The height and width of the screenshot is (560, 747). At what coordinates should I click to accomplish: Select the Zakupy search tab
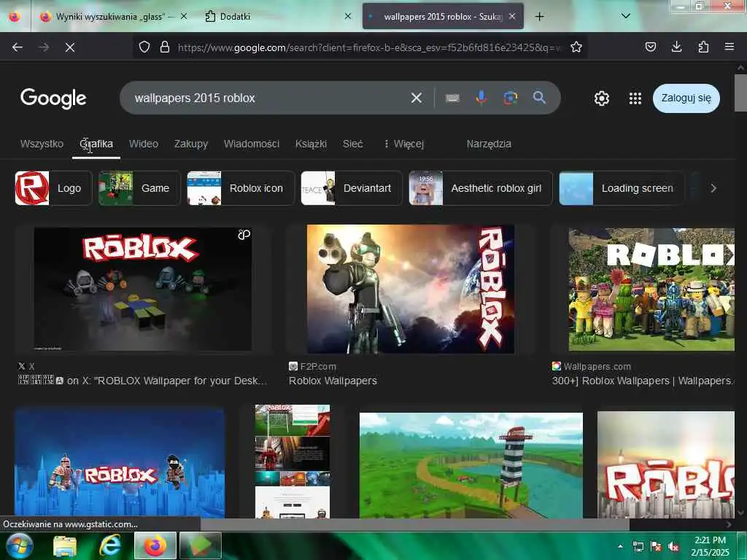191,144
